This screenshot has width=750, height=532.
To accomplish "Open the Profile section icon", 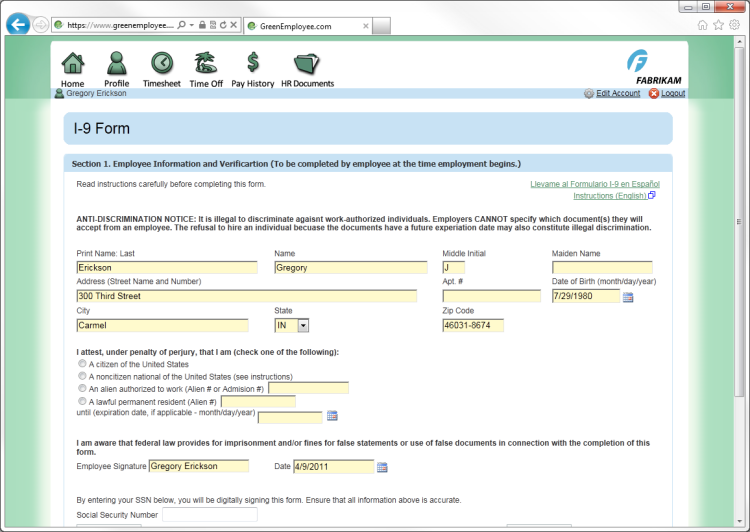I will tap(117, 64).
